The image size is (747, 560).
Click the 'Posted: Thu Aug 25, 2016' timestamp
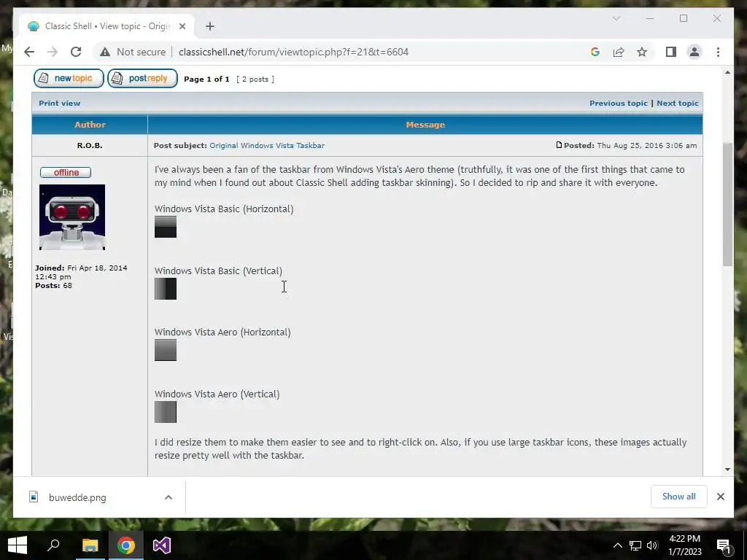tap(630, 146)
